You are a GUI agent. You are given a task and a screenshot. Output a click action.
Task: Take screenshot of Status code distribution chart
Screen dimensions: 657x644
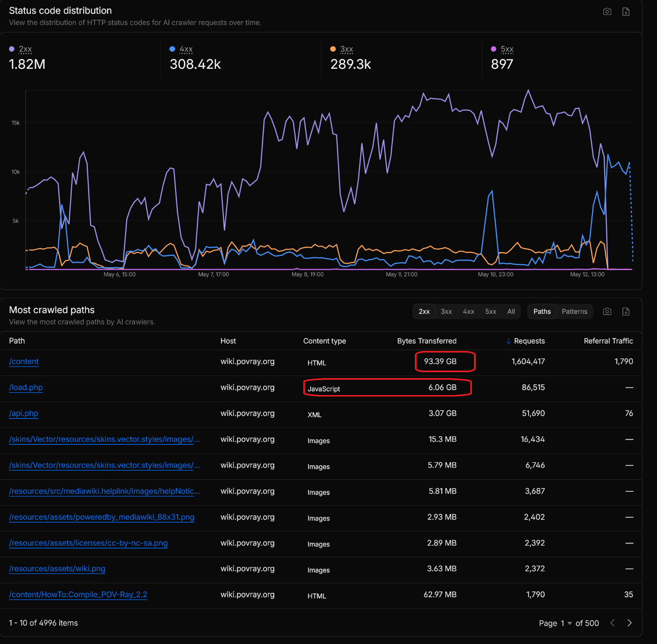(x=607, y=12)
